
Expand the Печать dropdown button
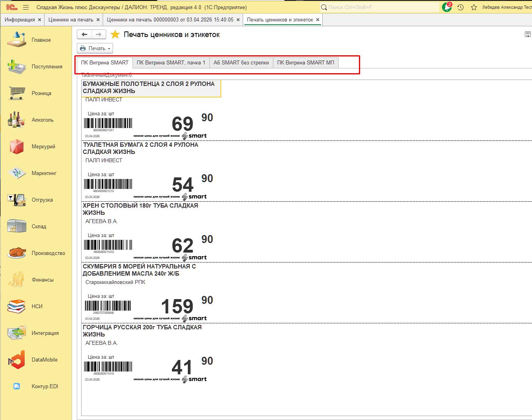95,48
